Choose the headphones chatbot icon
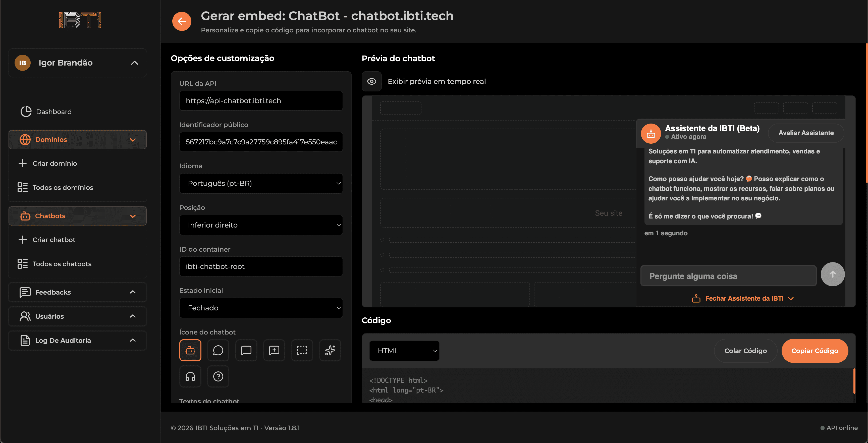The width and height of the screenshot is (868, 443). coord(190,377)
